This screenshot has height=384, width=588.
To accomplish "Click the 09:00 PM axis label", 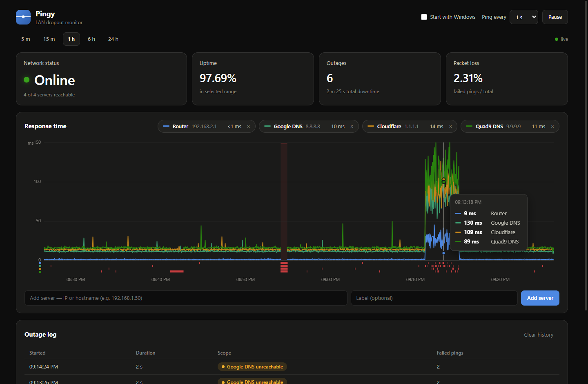I will 330,280.
